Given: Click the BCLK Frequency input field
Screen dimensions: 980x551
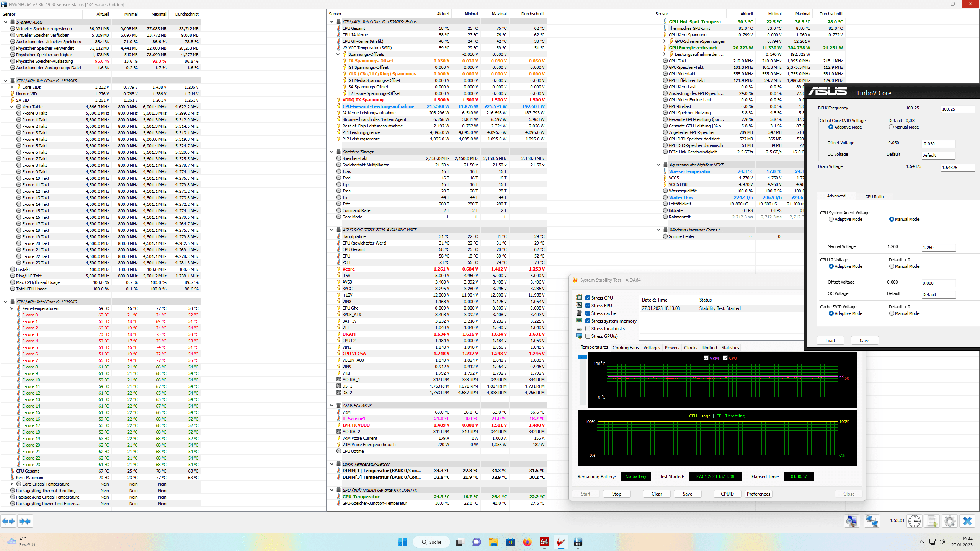Looking at the screenshot, I should coord(958,109).
